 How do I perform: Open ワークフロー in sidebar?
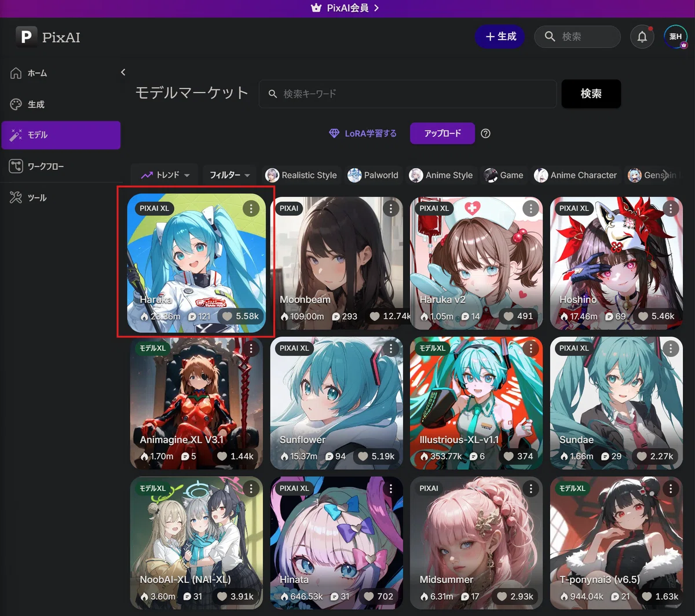point(61,166)
